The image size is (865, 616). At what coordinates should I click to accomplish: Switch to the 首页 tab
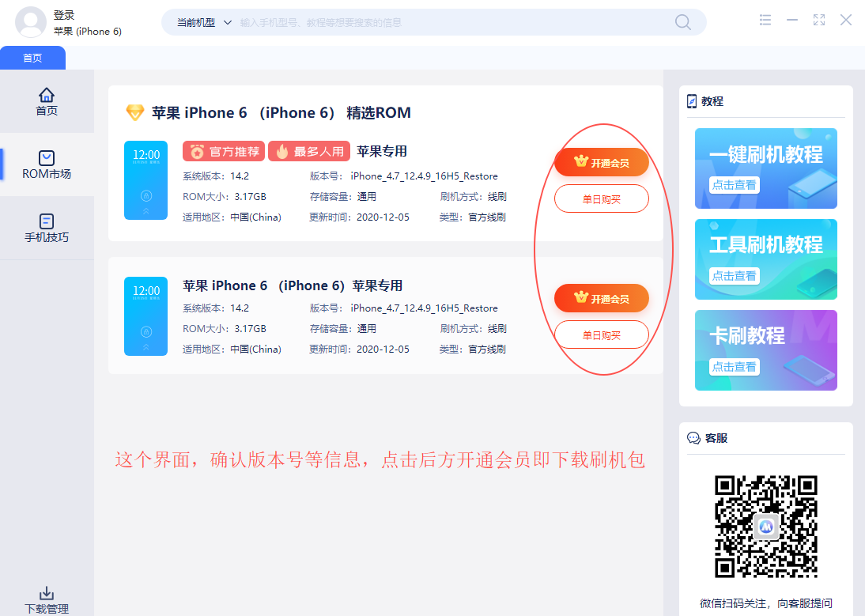click(32, 58)
